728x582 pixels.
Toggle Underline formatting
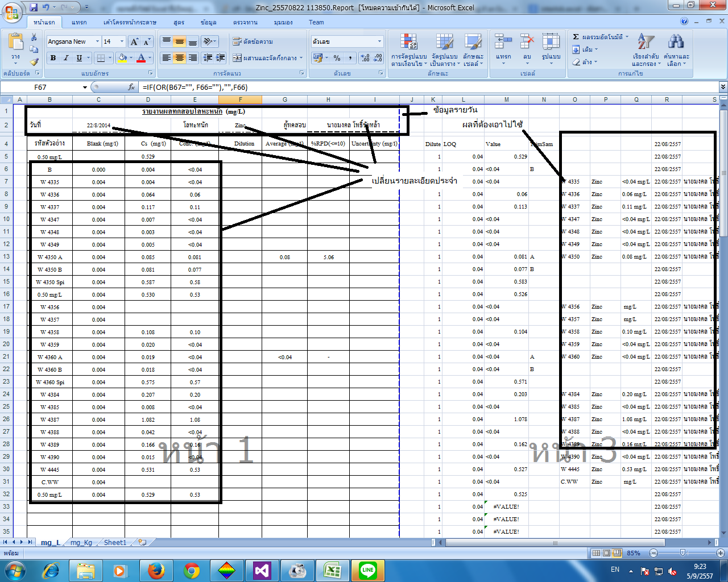79,58
